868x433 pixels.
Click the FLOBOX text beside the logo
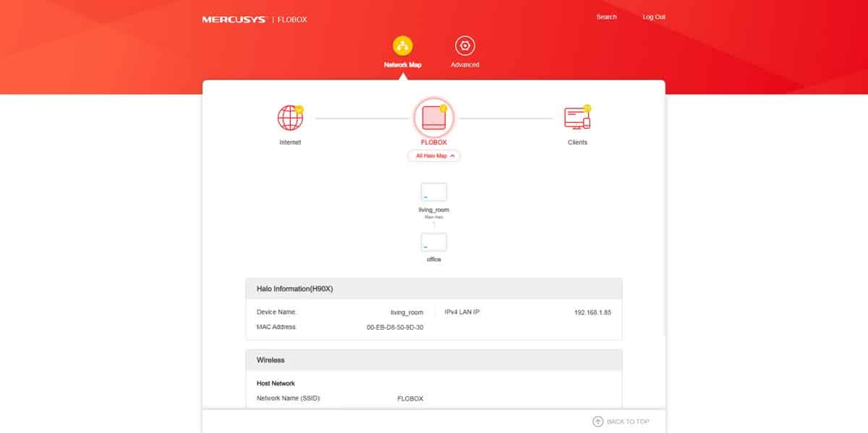coord(293,20)
